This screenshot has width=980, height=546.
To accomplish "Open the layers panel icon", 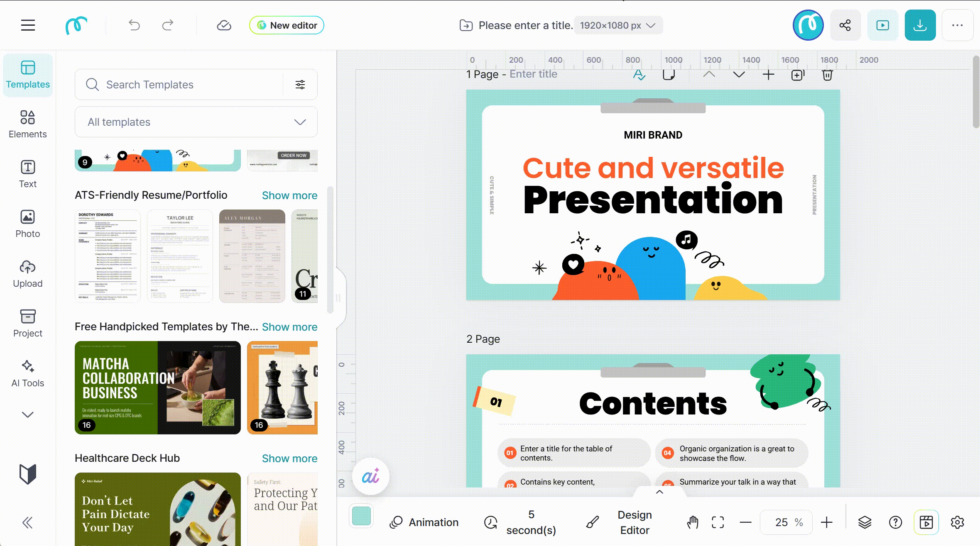I will (865, 522).
